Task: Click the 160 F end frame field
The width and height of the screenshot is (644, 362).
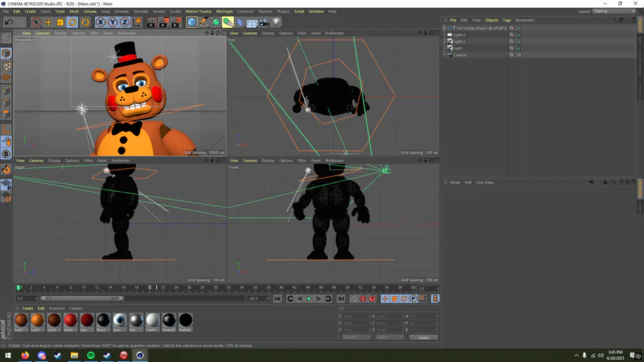Action: (x=258, y=299)
